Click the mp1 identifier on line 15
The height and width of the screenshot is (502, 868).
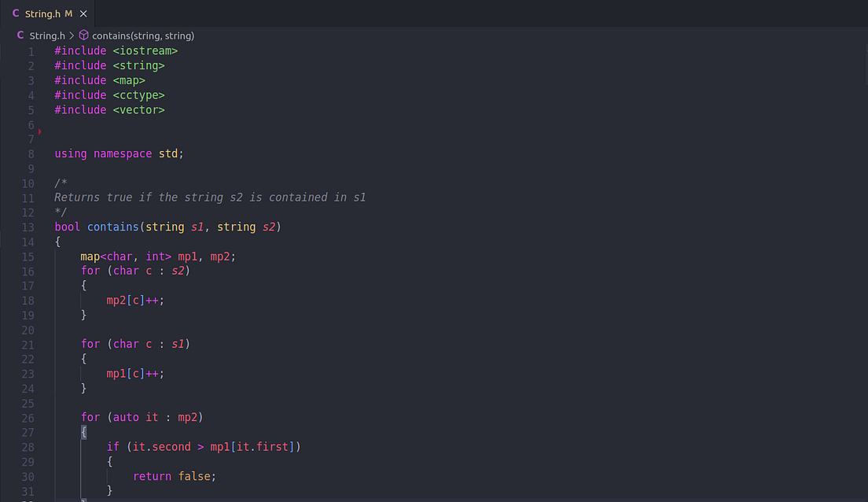click(187, 256)
